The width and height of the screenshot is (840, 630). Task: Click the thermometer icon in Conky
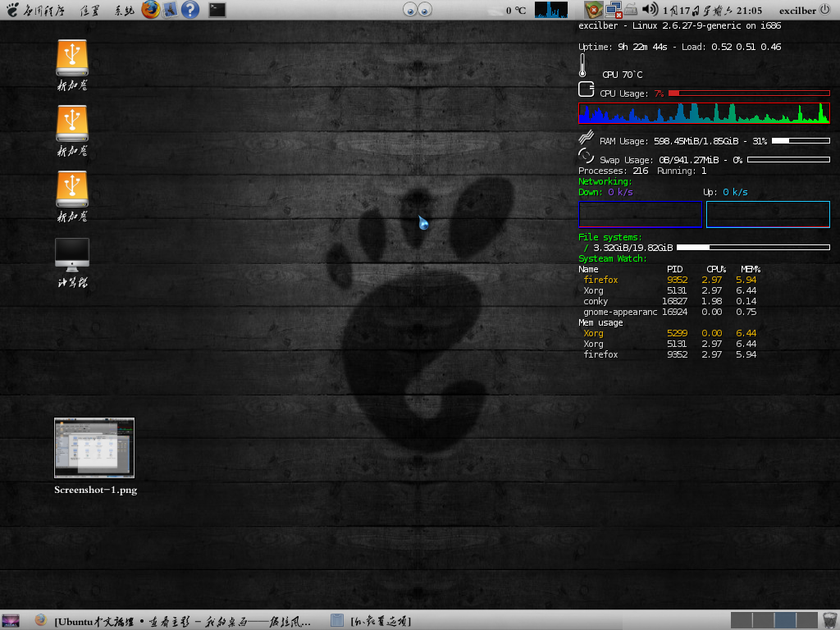pyautogui.click(x=582, y=66)
